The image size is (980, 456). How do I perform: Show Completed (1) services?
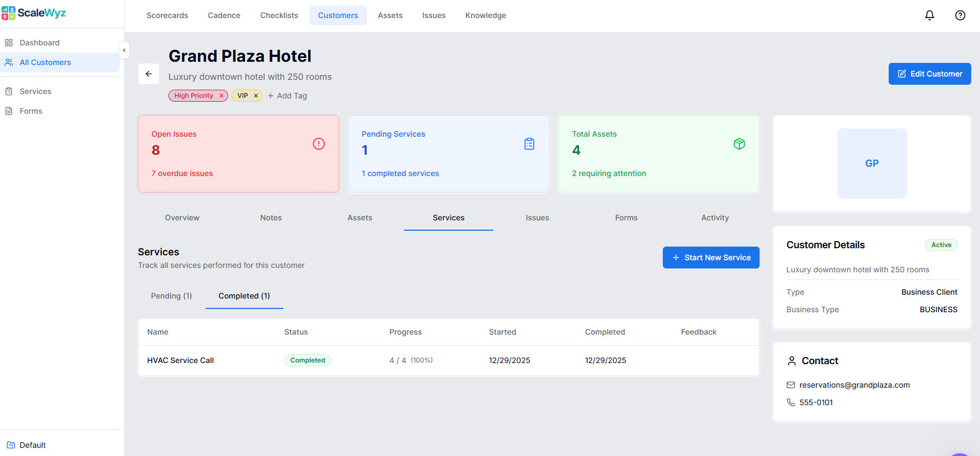coord(244,296)
